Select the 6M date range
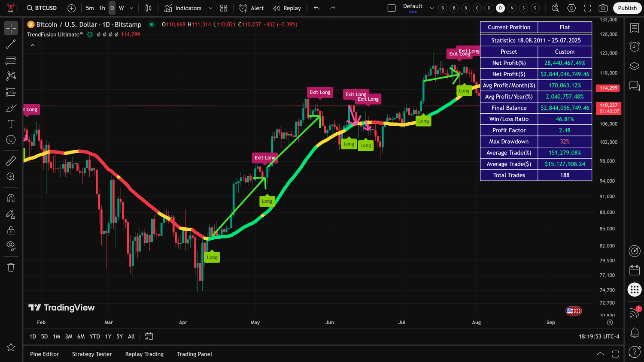This screenshot has width=644, height=362. (81, 337)
